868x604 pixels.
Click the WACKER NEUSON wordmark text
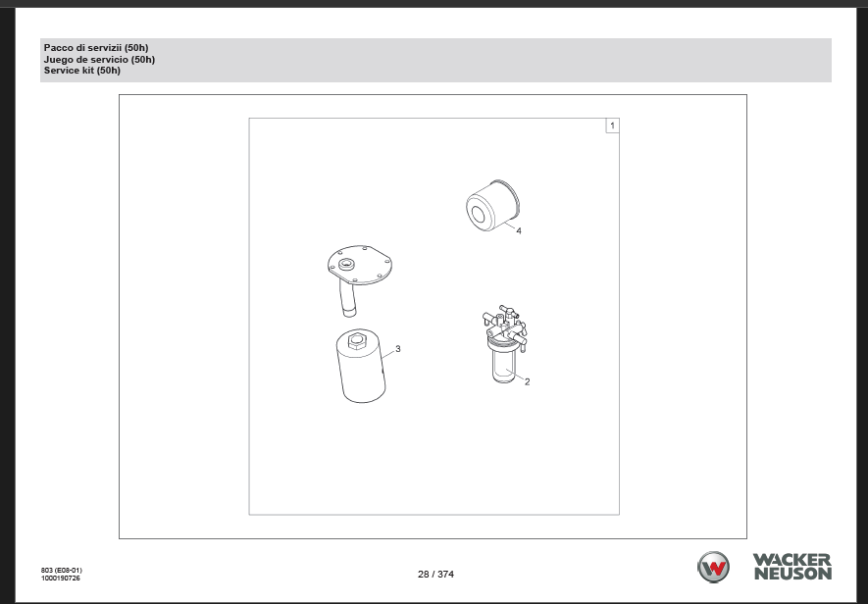tap(791, 566)
